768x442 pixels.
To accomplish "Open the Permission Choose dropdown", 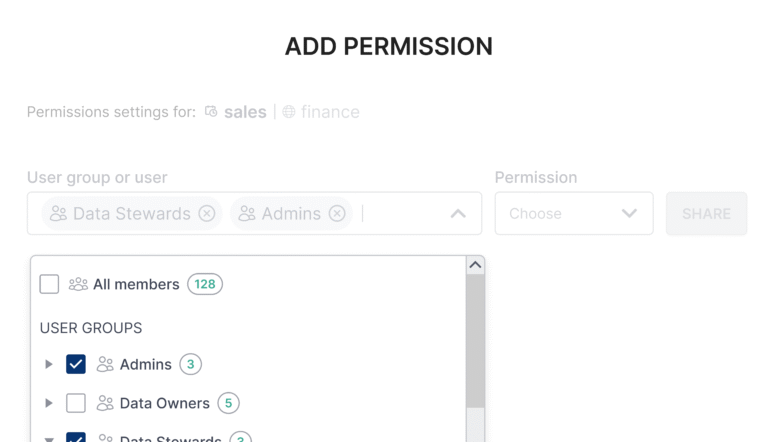I will pos(574,213).
